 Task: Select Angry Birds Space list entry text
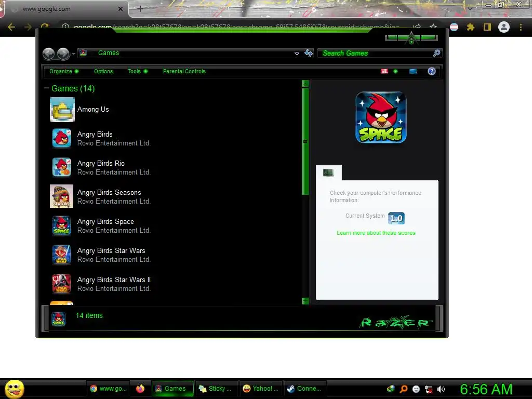(x=105, y=221)
